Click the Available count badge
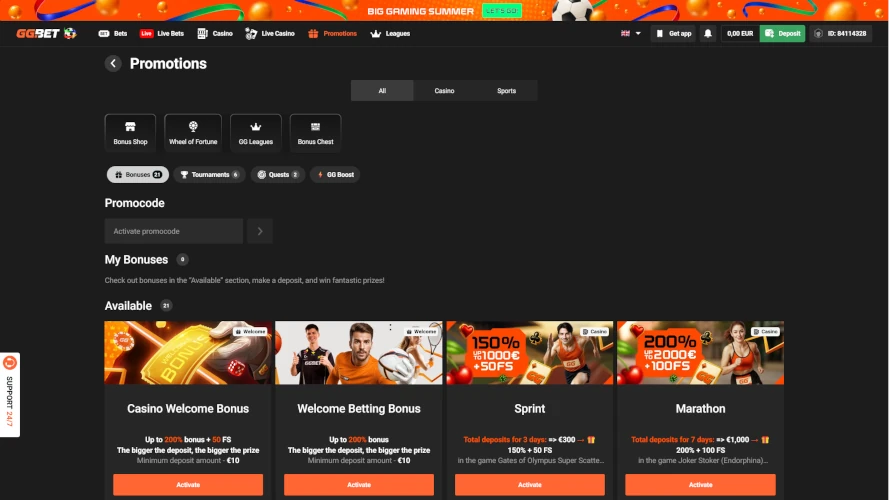Viewport: 889px width, 500px height. coord(166,306)
